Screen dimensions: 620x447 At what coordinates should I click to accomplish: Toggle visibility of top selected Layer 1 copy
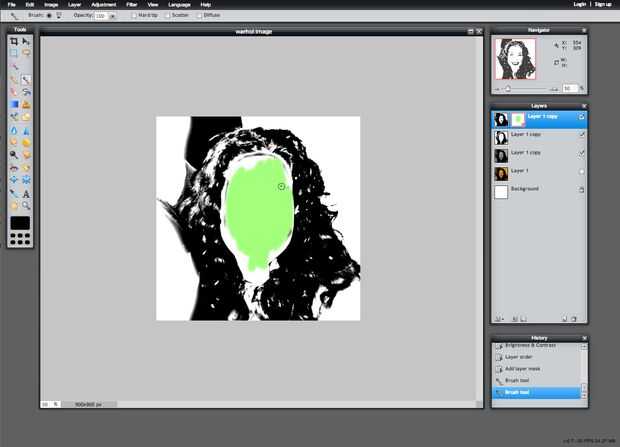(581, 117)
